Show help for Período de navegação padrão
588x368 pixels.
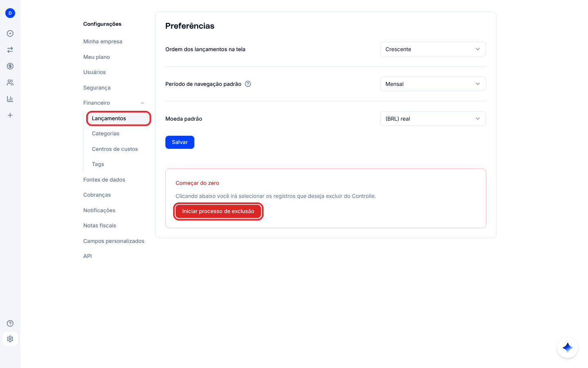click(x=248, y=84)
